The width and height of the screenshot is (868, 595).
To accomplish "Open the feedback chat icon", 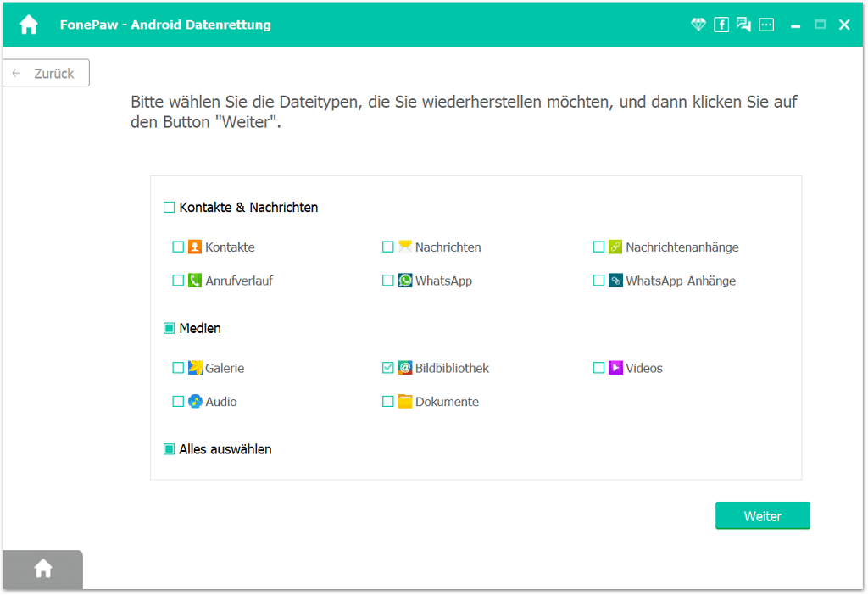I will (x=743, y=25).
